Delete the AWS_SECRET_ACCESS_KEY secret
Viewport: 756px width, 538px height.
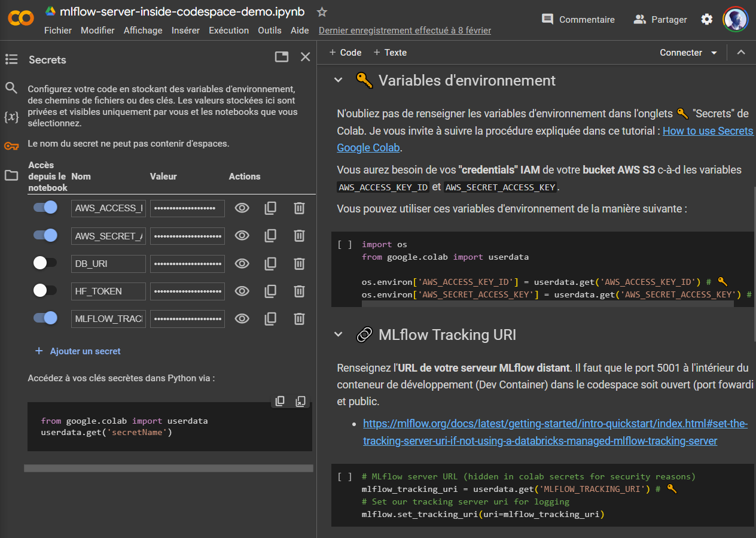tap(299, 236)
